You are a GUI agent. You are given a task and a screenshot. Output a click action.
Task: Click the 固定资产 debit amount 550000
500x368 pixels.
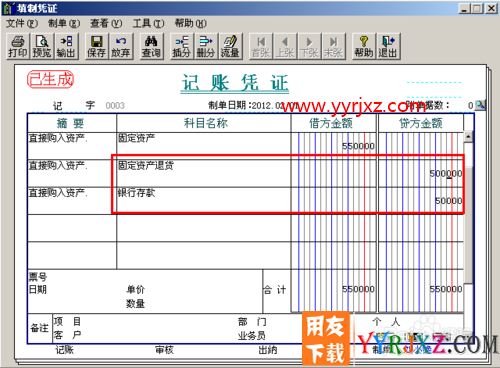point(358,146)
